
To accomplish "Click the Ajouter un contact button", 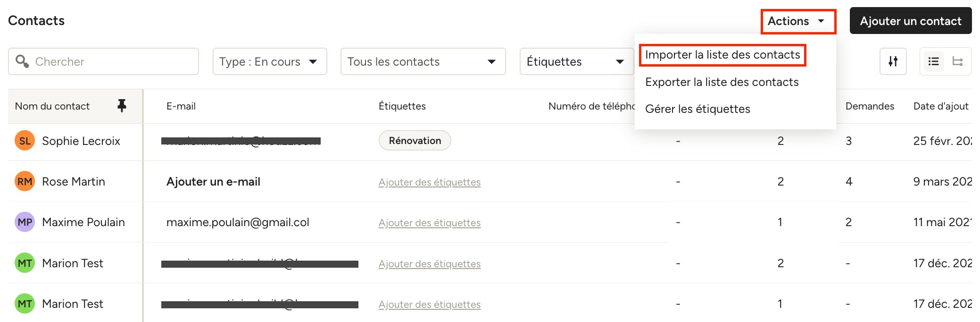I will 911,21.
